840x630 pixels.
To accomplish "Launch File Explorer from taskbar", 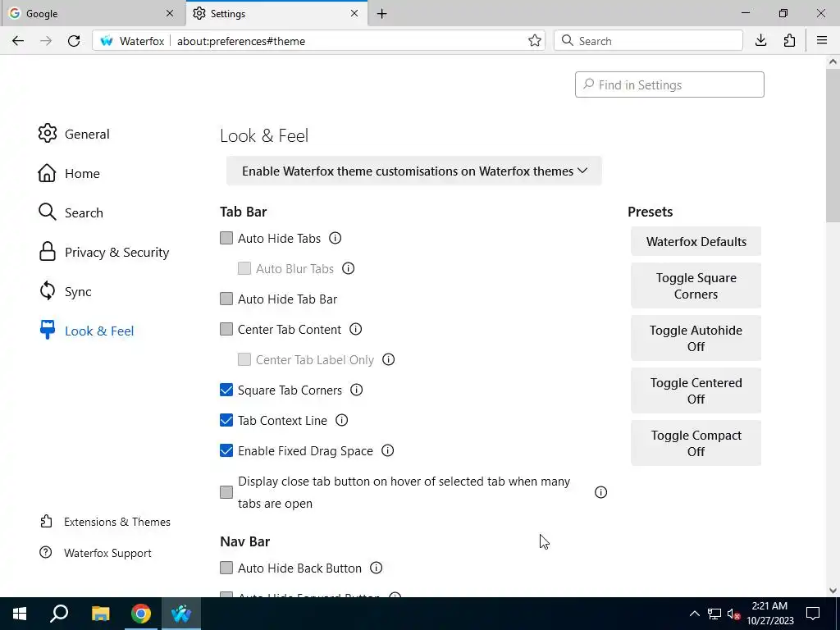I will [100, 614].
